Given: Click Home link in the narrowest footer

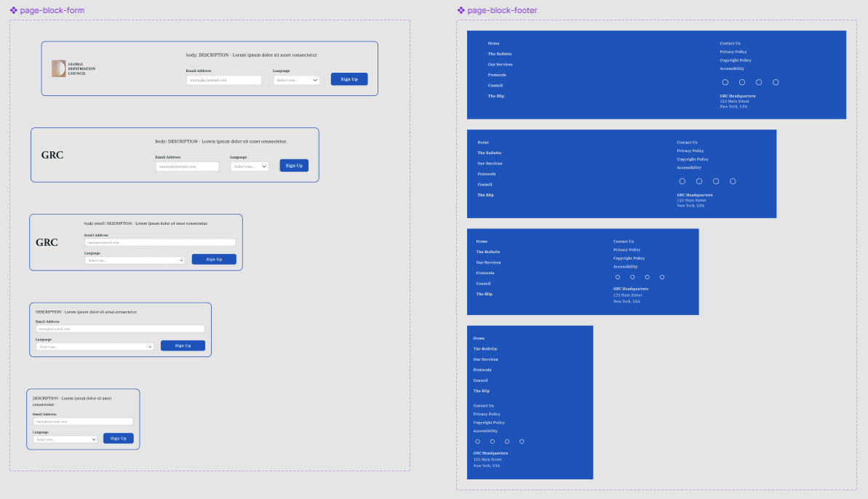Looking at the screenshot, I should (479, 338).
